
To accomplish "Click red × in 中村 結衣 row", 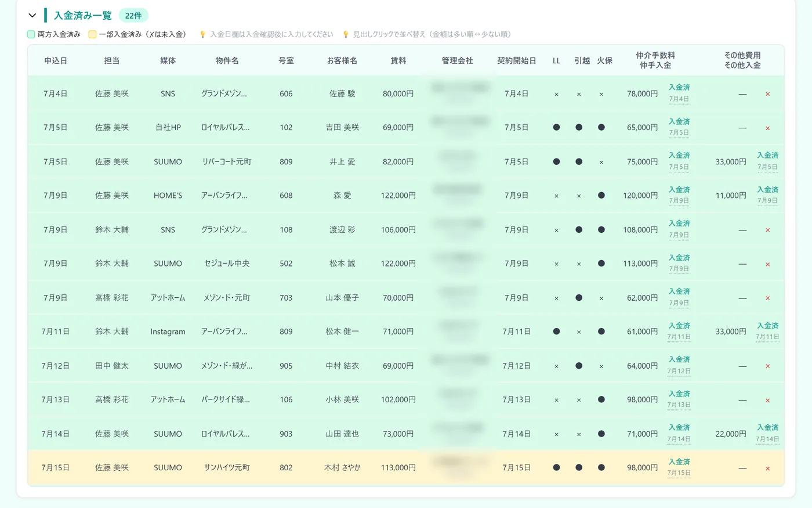I will 767,366.
